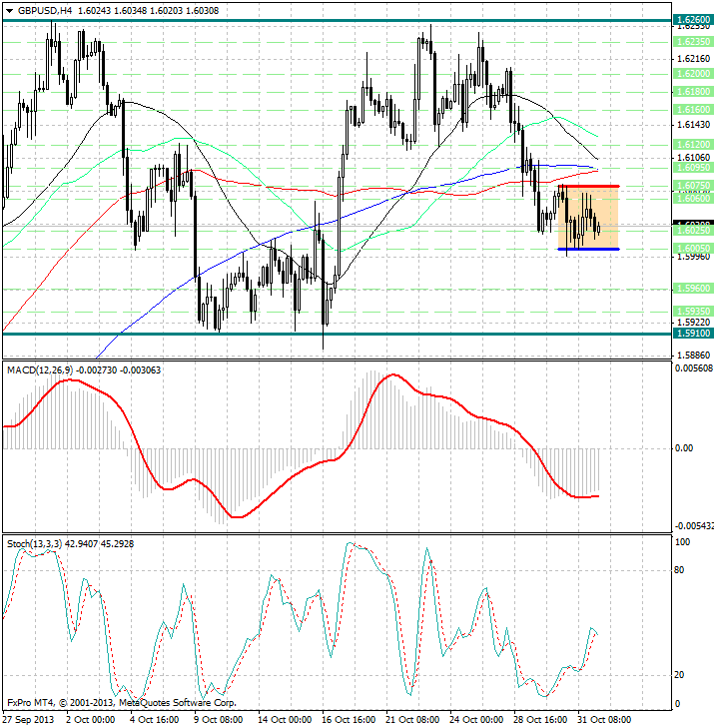The height and width of the screenshot is (728, 714).
Task: Click the blue line below orange rectangle
Action: pyautogui.click(x=588, y=249)
